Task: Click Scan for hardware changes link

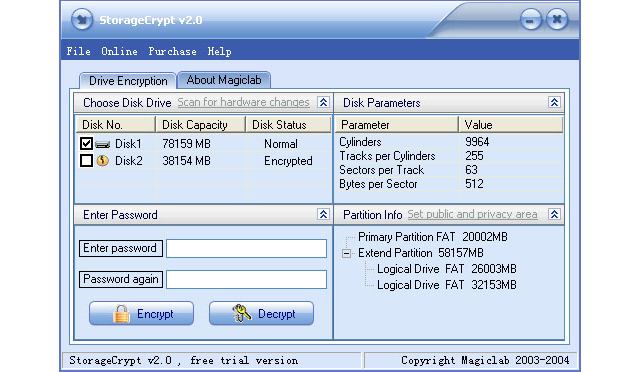Action: pos(243,102)
